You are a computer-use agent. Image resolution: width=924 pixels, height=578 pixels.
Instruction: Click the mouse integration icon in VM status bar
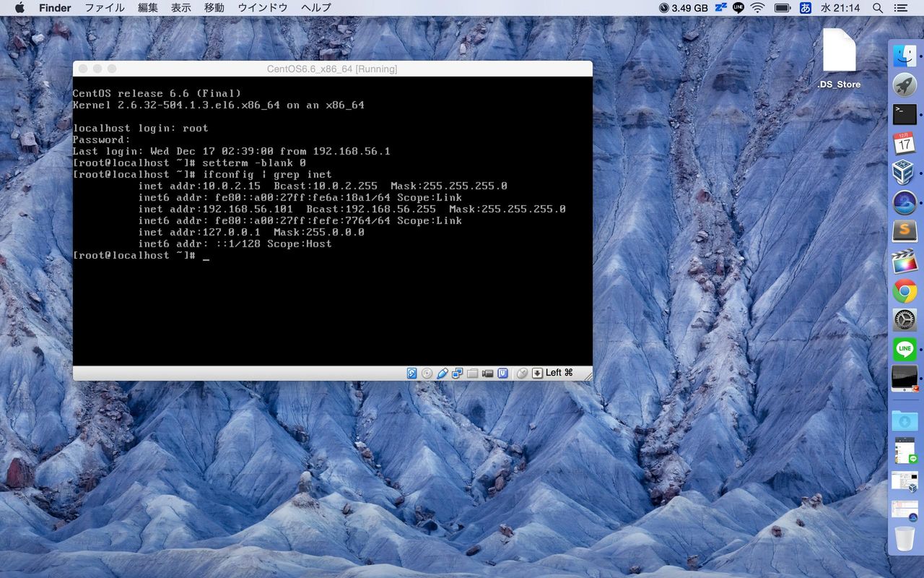coord(523,373)
